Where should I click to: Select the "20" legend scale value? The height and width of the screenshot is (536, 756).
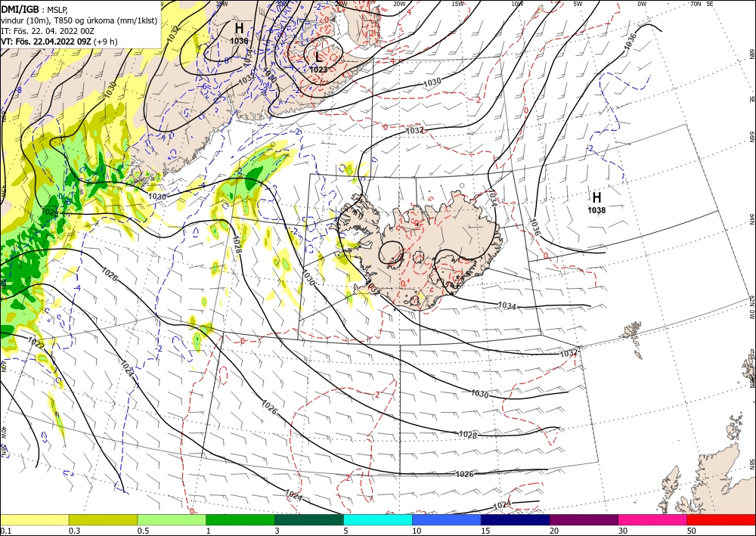pos(554,531)
